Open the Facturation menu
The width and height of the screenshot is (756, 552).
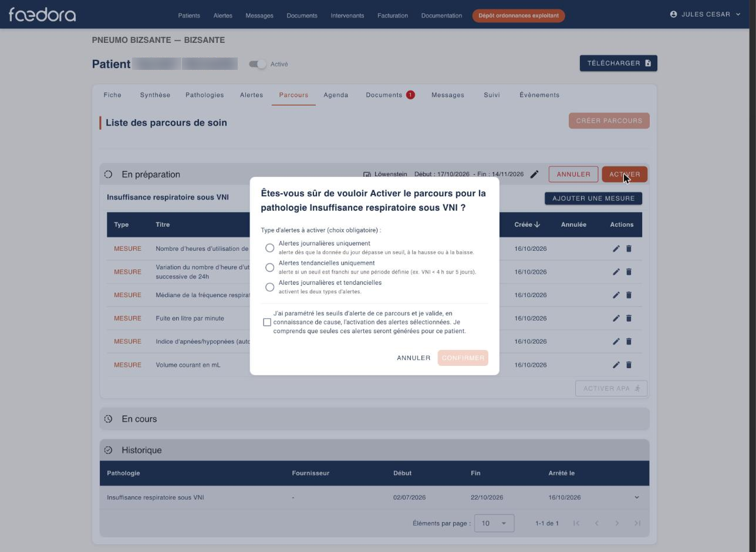pyautogui.click(x=393, y=15)
